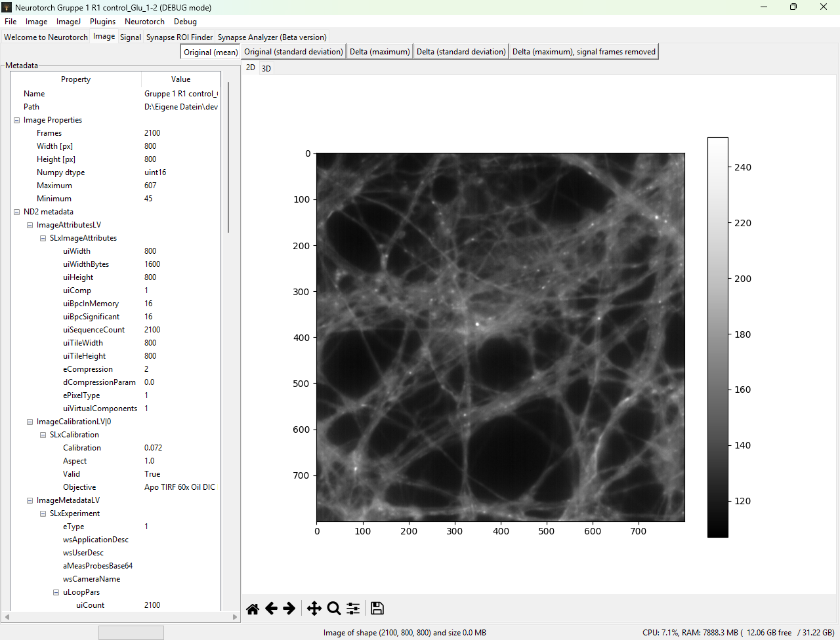This screenshot has height=640, width=840.
Task: Click the Home reset view icon
Action: [x=253, y=609]
